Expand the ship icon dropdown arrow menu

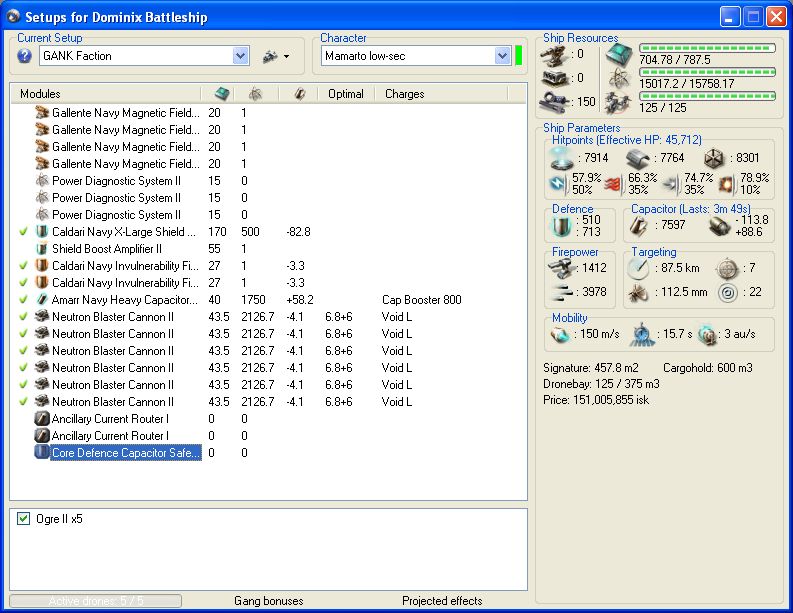pyautogui.click(x=286, y=57)
